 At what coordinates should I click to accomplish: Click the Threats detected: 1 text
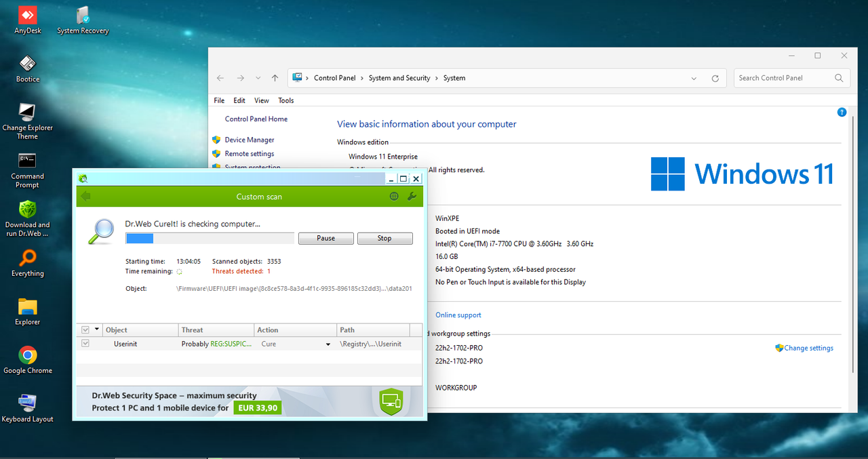pyautogui.click(x=241, y=271)
